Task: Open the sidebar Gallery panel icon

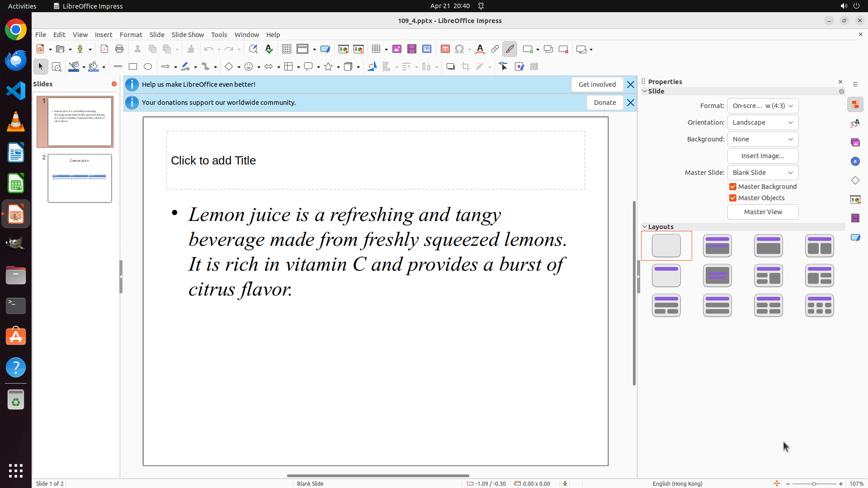Action: point(855,142)
